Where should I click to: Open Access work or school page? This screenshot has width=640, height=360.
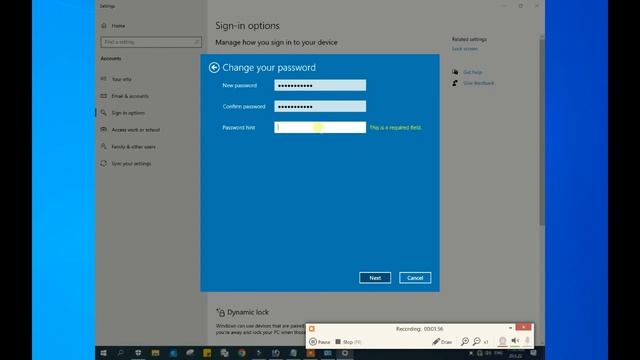click(136, 130)
